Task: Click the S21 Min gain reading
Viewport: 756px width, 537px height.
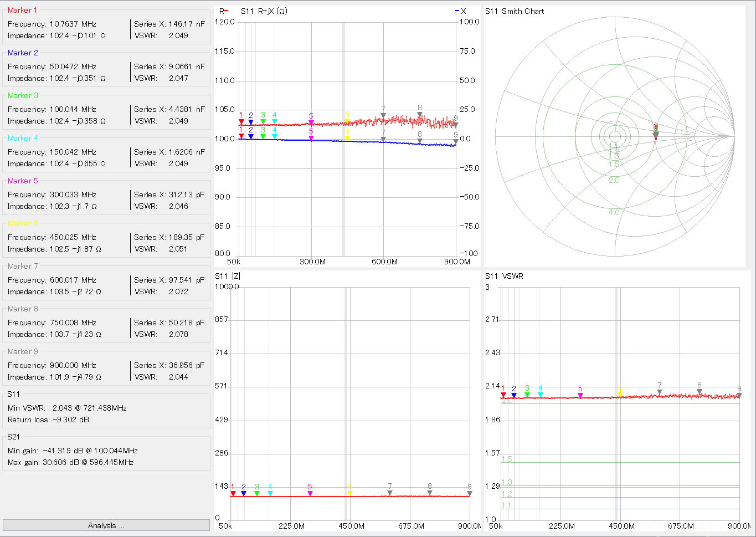Action: [73, 451]
